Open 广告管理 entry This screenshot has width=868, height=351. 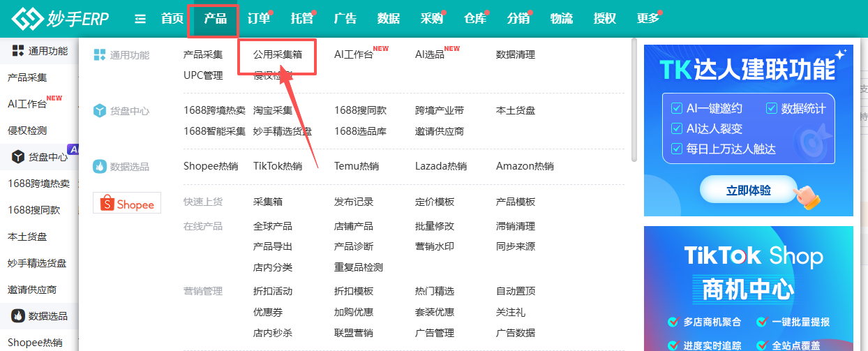coord(435,333)
